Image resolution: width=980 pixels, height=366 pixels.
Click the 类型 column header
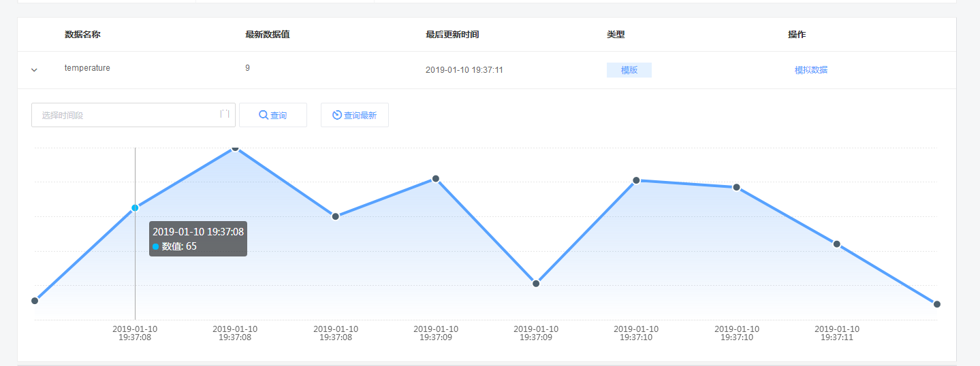616,35
